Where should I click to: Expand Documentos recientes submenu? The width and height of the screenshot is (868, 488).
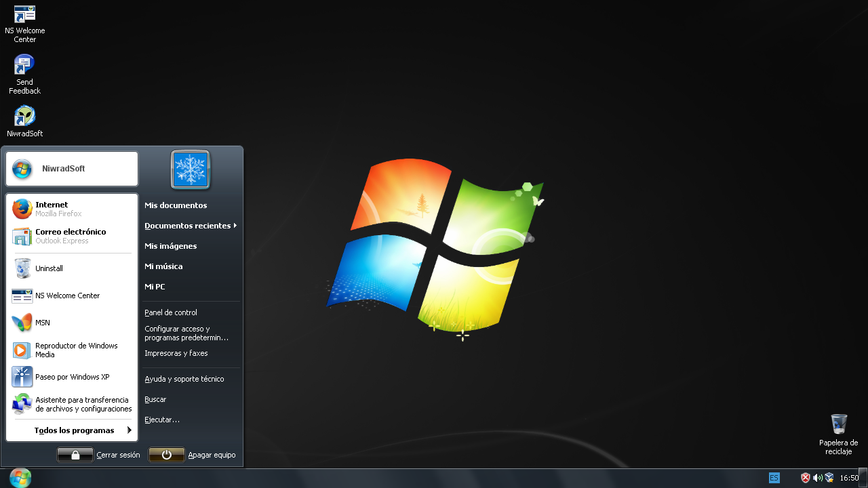pos(191,226)
